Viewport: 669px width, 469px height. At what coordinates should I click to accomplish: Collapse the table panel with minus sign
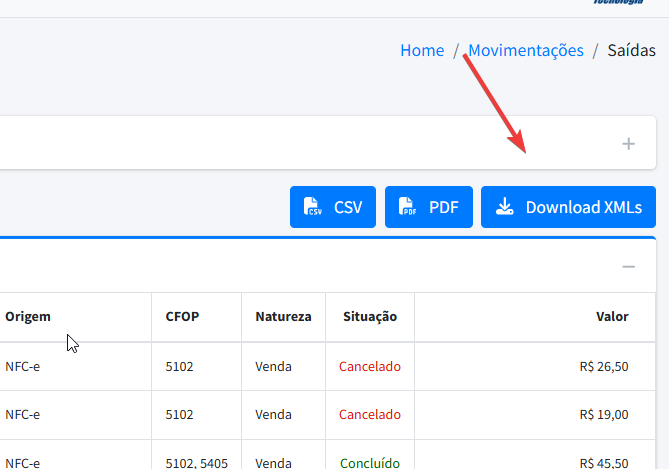click(628, 266)
